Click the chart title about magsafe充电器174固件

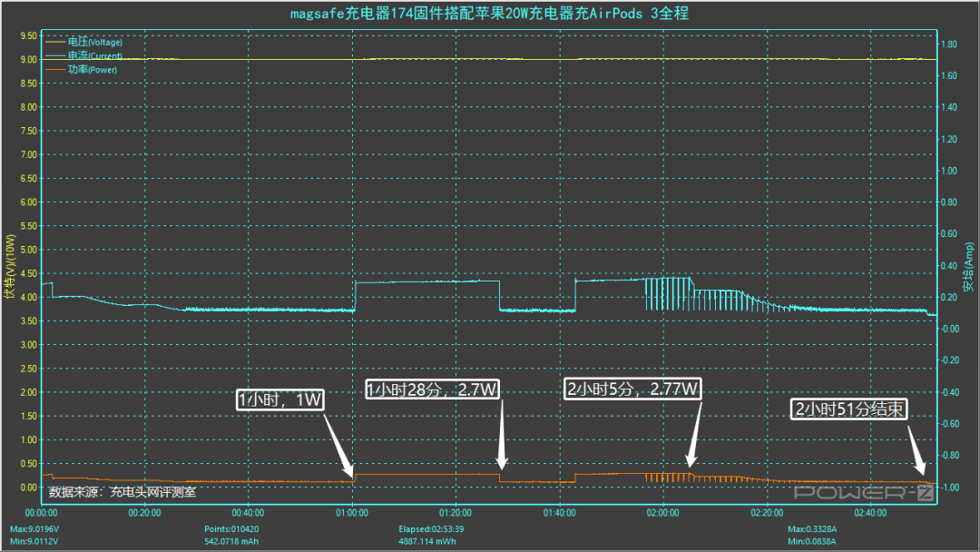(489, 14)
